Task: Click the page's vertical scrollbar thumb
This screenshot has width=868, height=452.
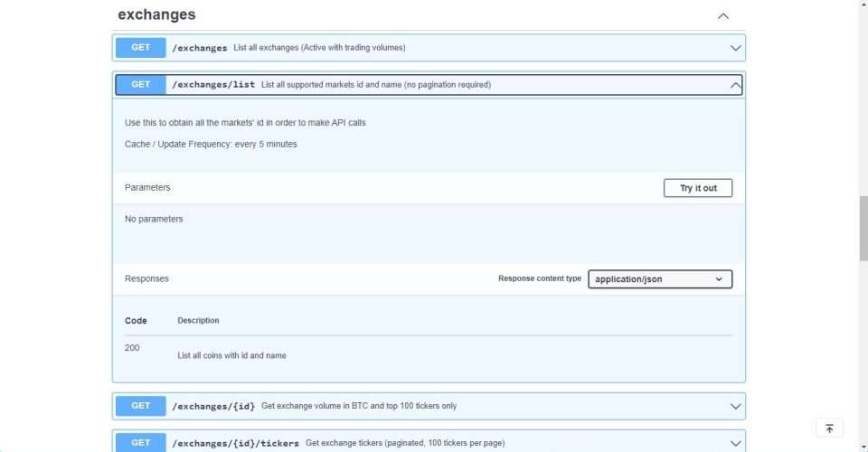Action: (863, 228)
